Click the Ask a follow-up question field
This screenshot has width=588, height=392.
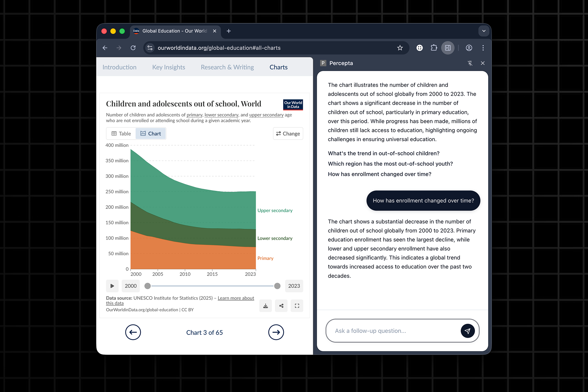click(x=394, y=331)
